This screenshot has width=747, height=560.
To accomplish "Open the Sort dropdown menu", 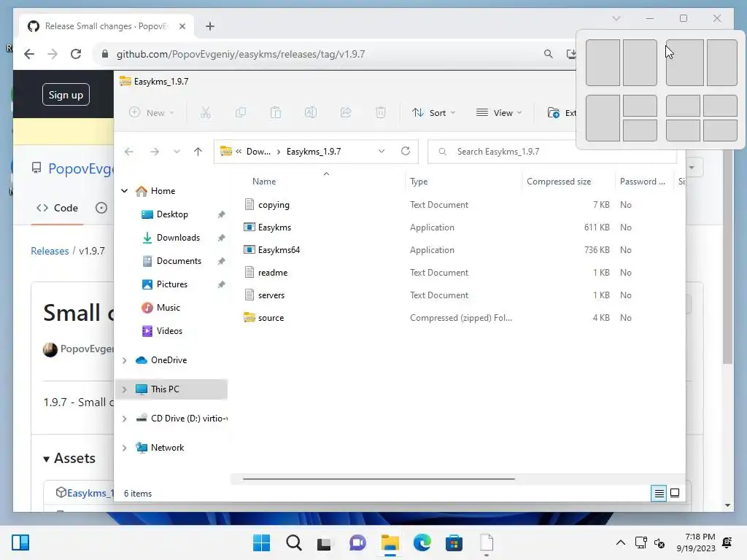I will click(434, 113).
